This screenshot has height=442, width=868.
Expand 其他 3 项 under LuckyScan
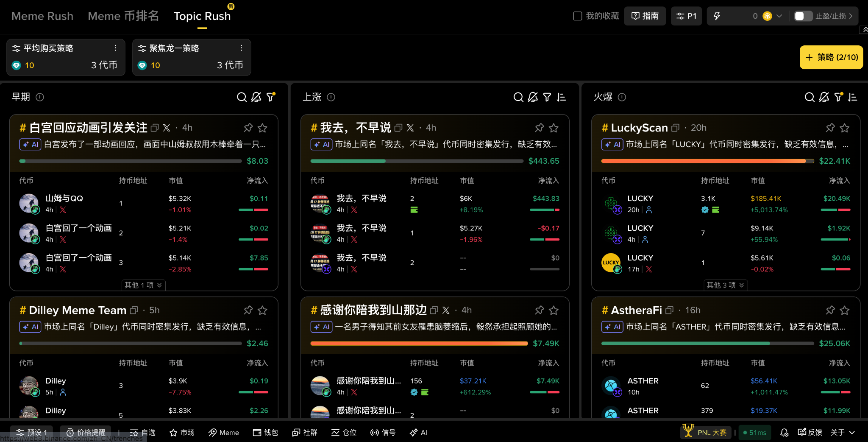coord(725,285)
